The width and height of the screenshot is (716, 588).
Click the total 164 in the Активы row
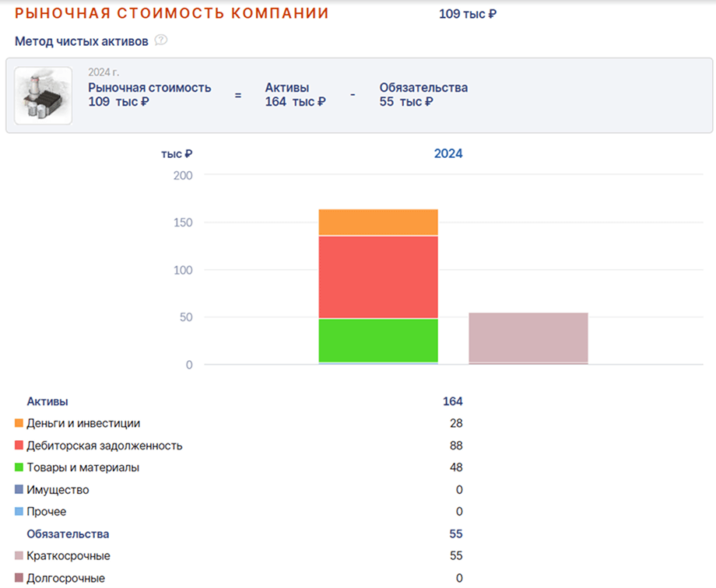[452, 401]
